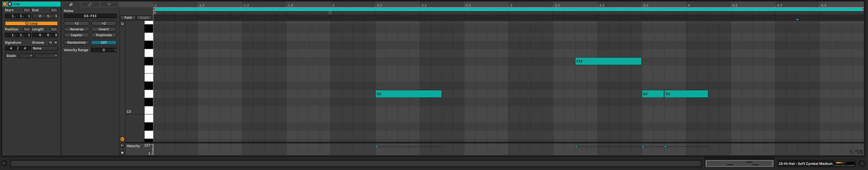Enable the clip Scale toggle
Image resolution: width=868 pixels, height=170 pixels.
point(11,56)
